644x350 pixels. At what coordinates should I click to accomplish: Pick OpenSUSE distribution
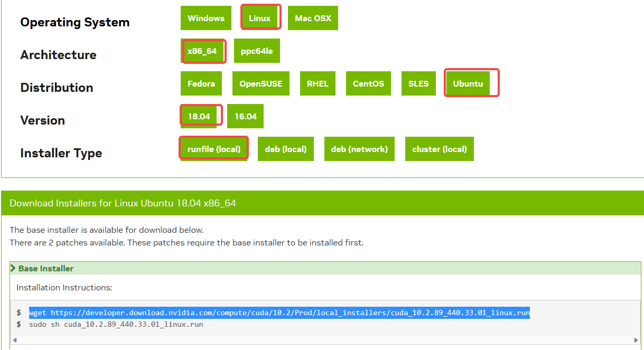click(x=261, y=84)
